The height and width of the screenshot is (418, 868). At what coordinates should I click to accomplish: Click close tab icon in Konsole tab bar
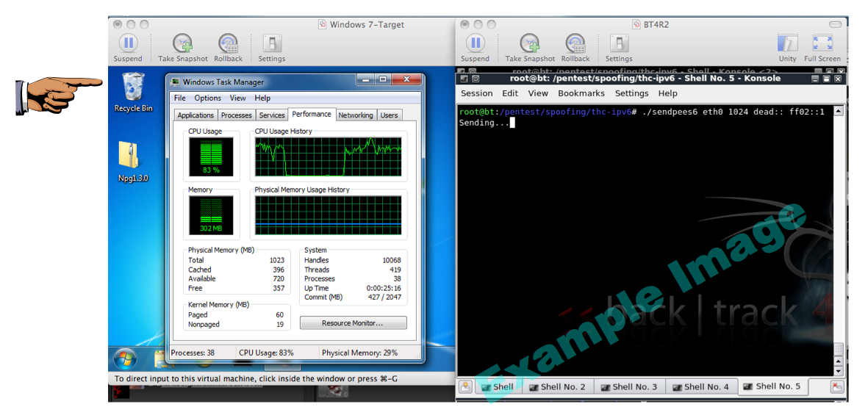coord(837,387)
